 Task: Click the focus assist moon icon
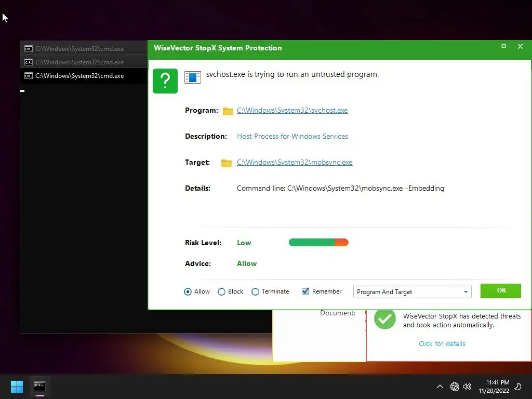pos(518,387)
